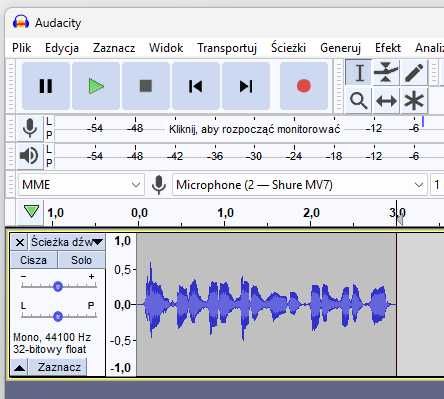The height and width of the screenshot is (399, 444).
Task: Select the Multi-tool asterisk icon
Action: [414, 100]
